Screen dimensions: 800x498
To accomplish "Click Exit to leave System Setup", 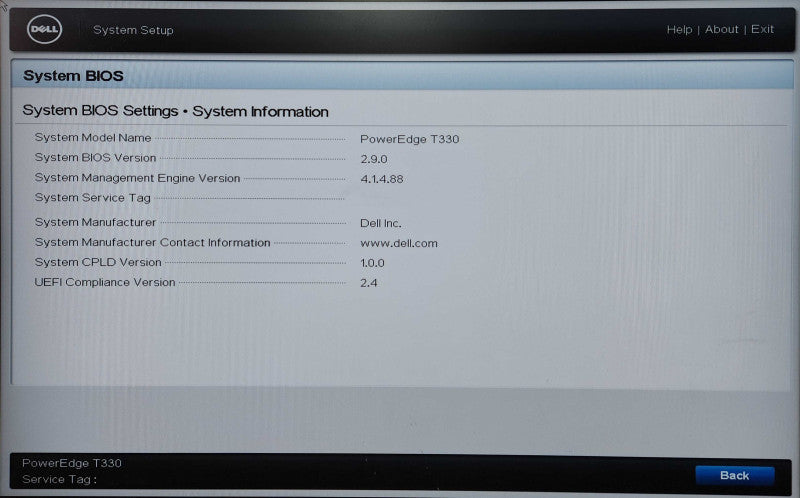I will pyautogui.click(x=762, y=30).
